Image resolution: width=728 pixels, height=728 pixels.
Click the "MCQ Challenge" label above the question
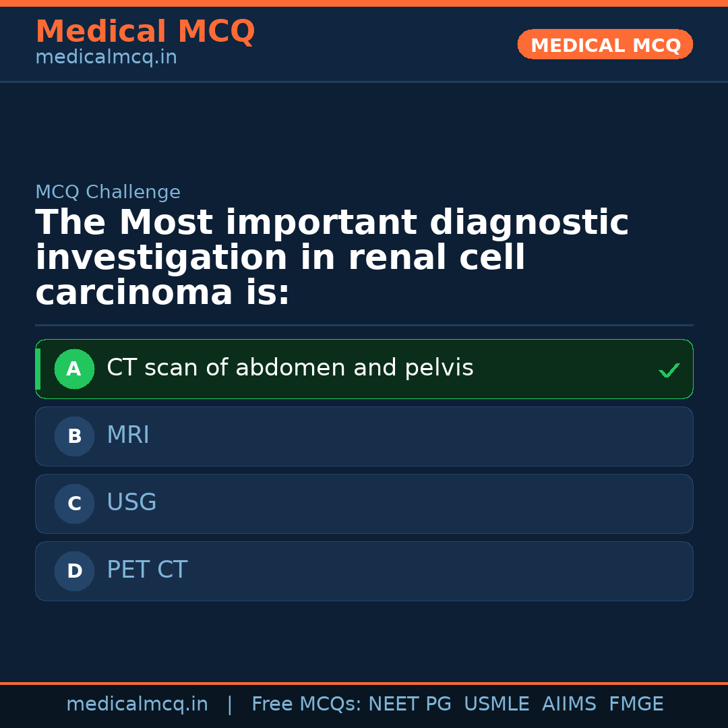pyautogui.click(x=108, y=192)
